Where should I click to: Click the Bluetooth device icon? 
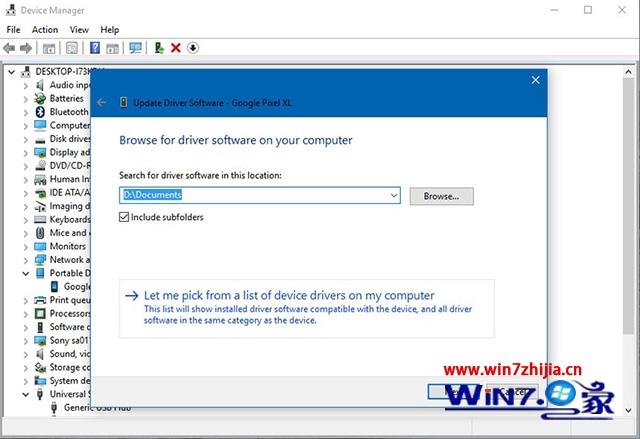click(x=40, y=112)
